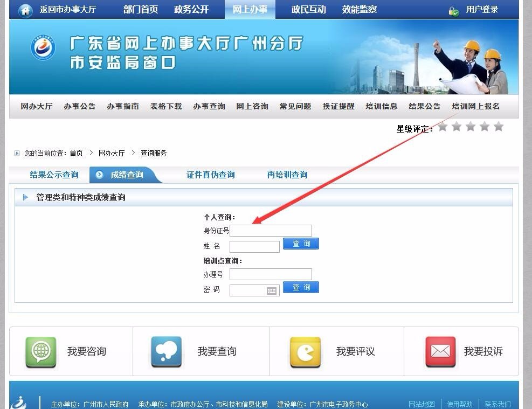
Task: Click the 查 询 button for personal query
Action: point(301,243)
